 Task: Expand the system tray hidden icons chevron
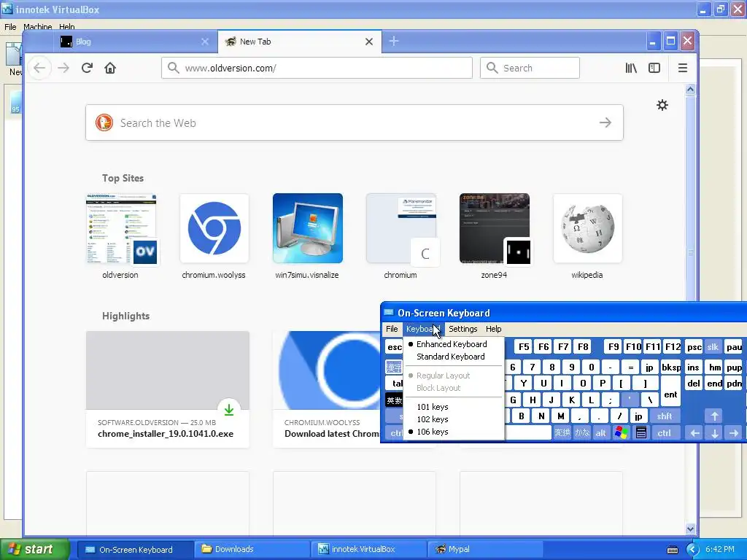point(692,550)
